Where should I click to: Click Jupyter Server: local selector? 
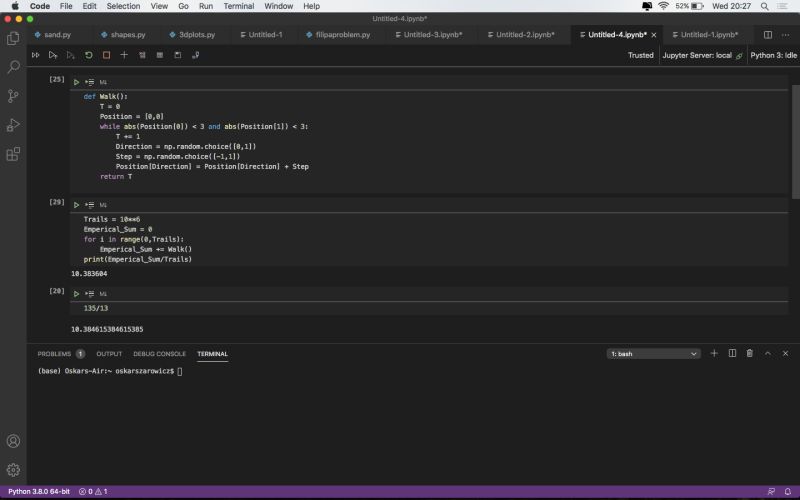click(x=702, y=55)
